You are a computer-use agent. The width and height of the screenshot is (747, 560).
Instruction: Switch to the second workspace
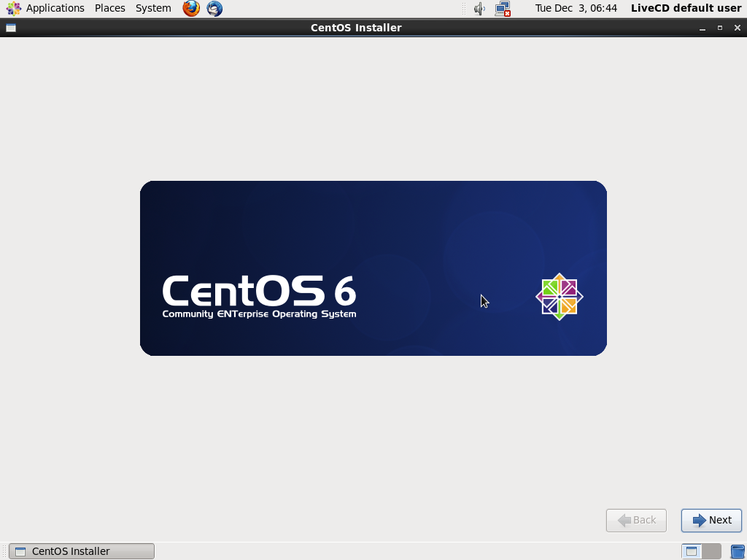click(x=711, y=551)
